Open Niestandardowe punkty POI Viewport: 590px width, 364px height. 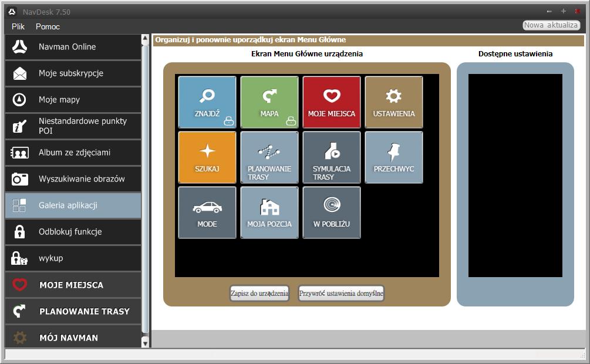coord(73,126)
